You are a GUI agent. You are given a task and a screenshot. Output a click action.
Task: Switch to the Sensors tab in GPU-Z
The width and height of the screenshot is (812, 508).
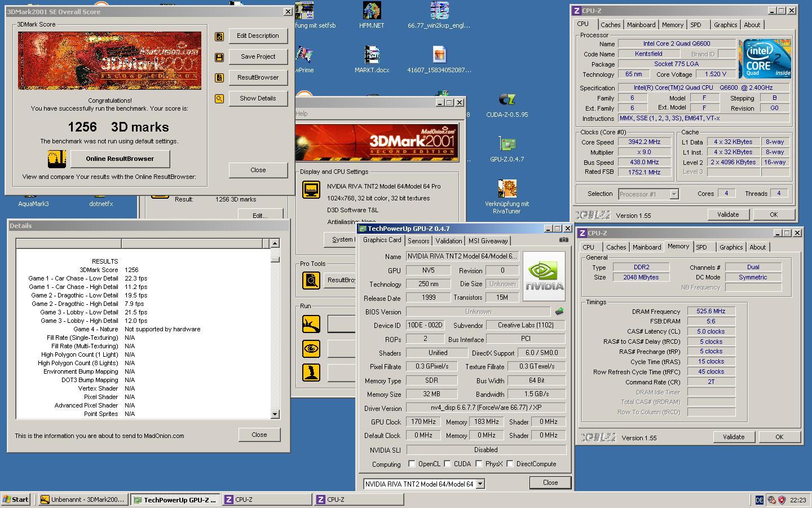coord(418,241)
